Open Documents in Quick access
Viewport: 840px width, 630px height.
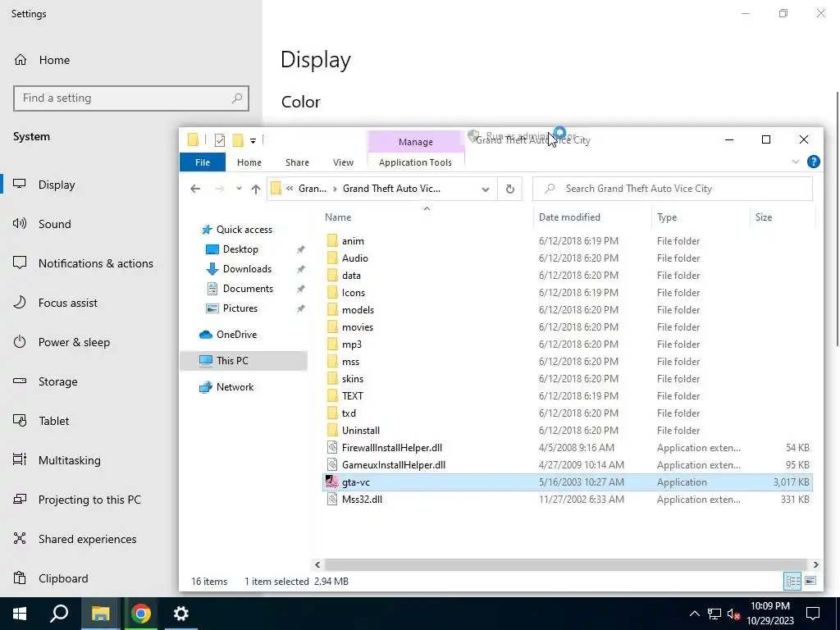[x=248, y=288]
